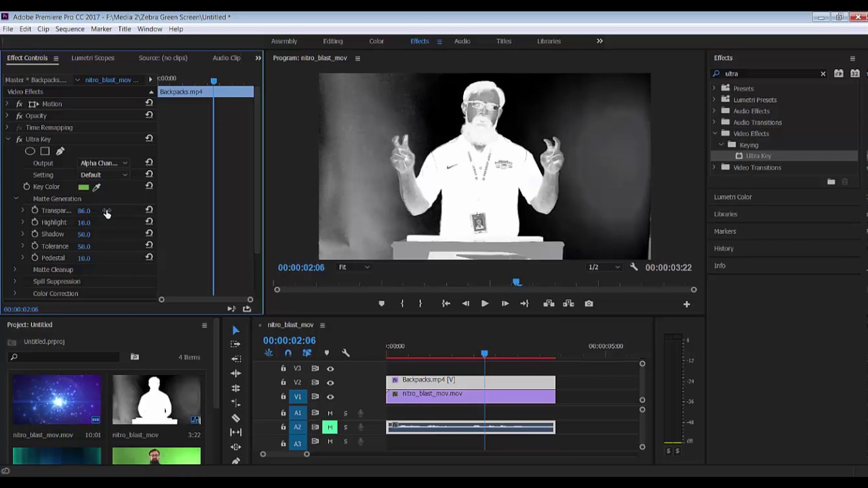This screenshot has height=488, width=868.
Task: Select the Selection arrow tool
Action: (235, 330)
